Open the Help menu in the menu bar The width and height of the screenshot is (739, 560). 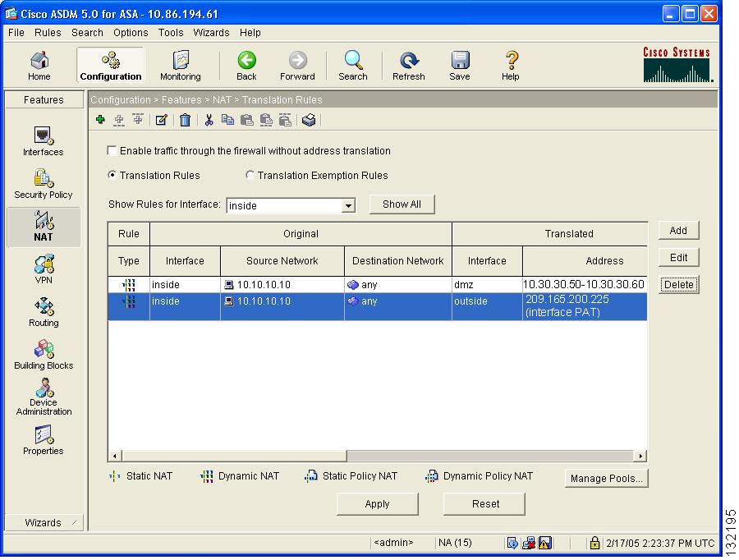click(x=250, y=33)
